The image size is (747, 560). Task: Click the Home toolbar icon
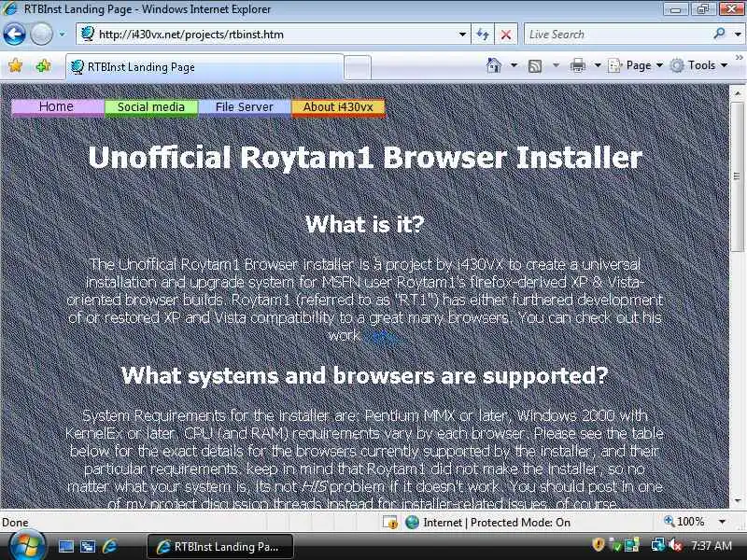[494, 65]
